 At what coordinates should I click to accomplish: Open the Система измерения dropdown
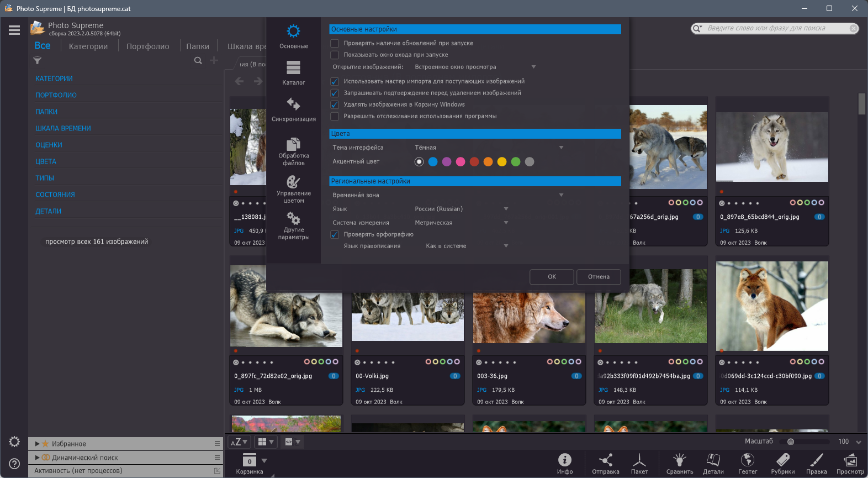pyautogui.click(x=462, y=223)
